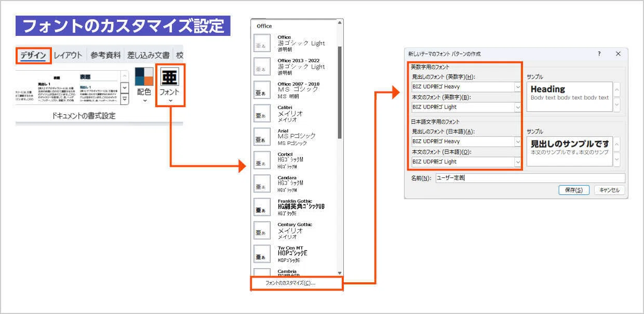Open the 配色 color scheme button
Viewport: 644px width, 314px height.
coord(144,84)
